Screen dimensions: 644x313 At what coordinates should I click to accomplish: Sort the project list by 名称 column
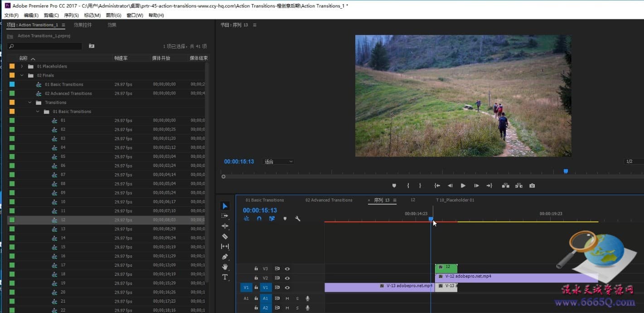point(23,58)
